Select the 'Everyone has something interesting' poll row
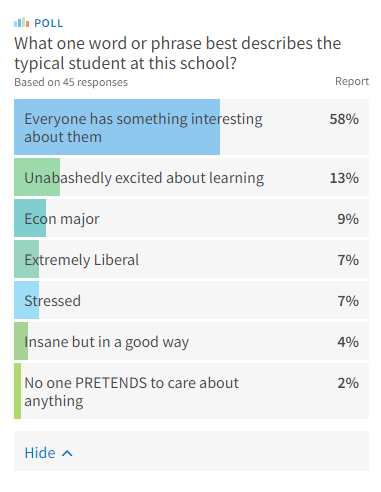 191,127
